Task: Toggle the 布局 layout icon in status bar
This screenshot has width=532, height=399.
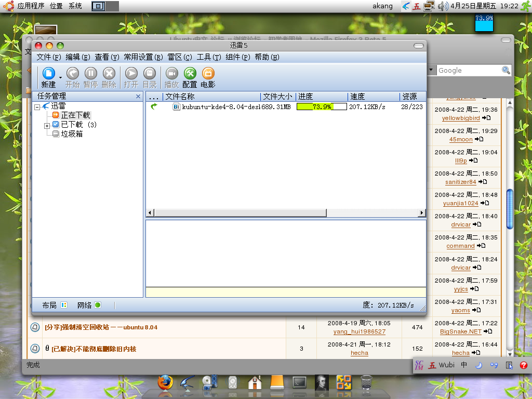Action: [x=64, y=305]
